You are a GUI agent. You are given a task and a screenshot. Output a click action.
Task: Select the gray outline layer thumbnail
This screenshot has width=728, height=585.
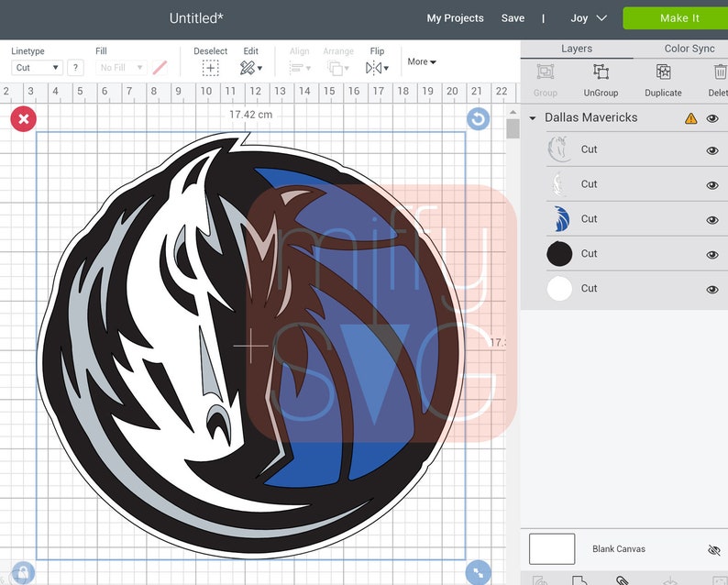559,149
